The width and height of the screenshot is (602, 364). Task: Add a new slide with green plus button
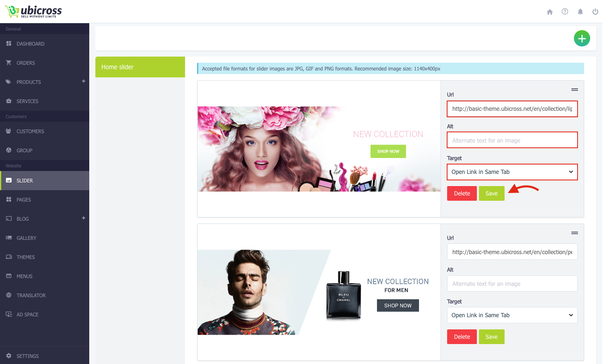[x=582, y=38]
